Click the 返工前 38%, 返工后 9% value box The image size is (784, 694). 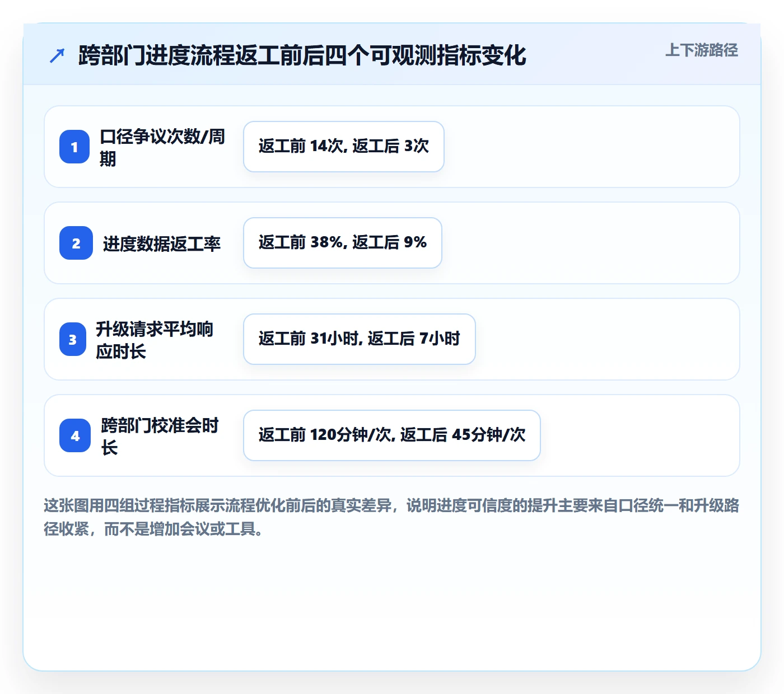pos(343,243)
